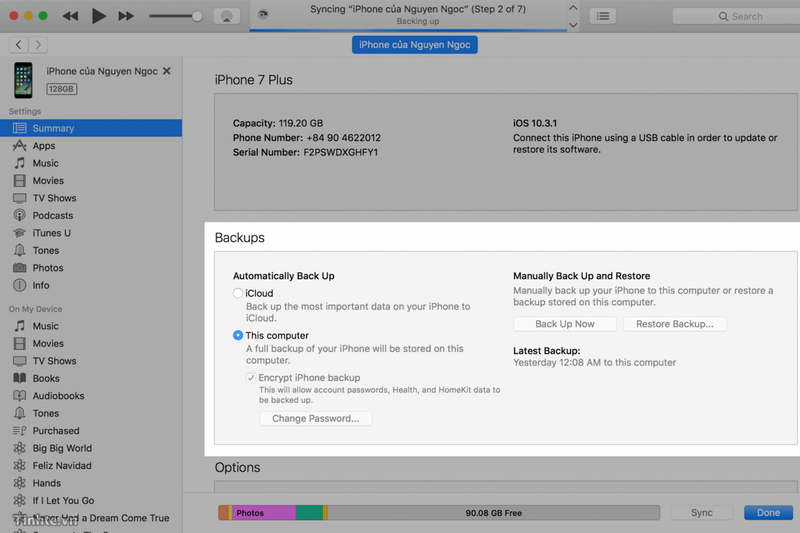Show Tones under On My Device
The width and height of the screenshot is (800, 533).
(91, 413)
